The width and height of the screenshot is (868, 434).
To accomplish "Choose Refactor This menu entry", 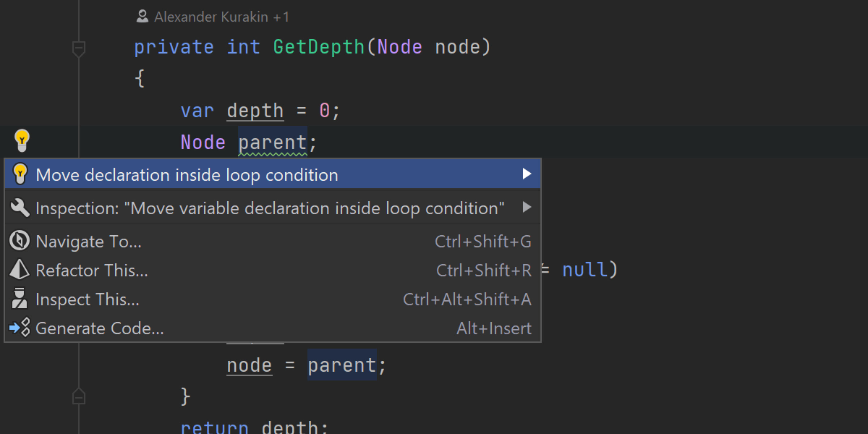I will click(92, 271).
